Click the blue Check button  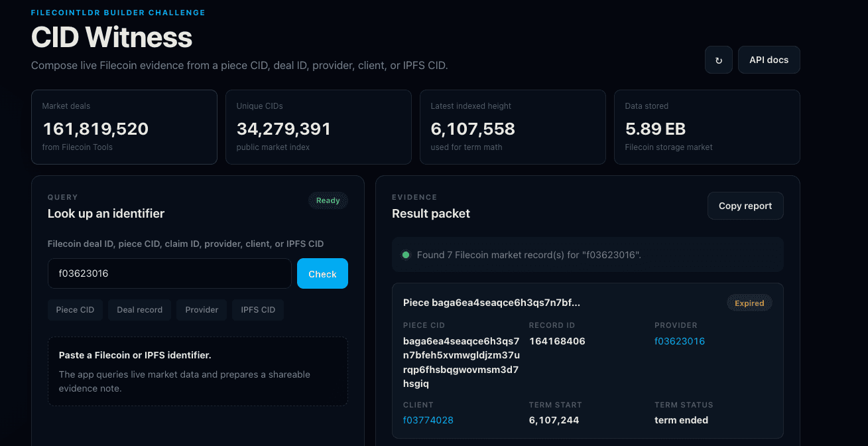click(x=322, y=273)
